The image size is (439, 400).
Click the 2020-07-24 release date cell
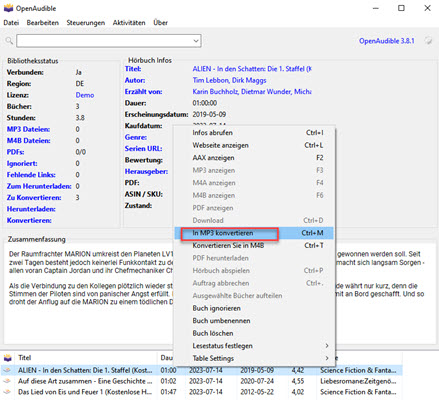(257, 381)
